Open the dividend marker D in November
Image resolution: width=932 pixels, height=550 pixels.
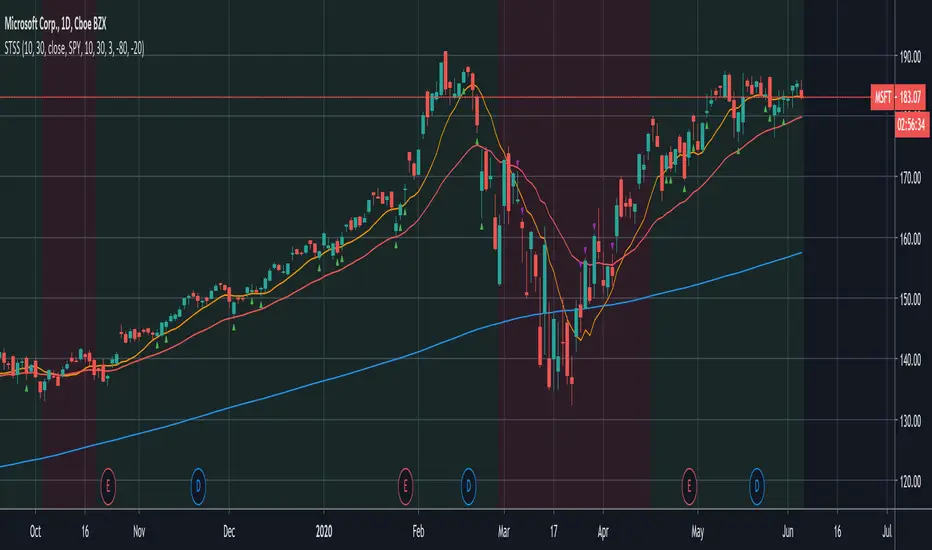click(x=198, y=486)
